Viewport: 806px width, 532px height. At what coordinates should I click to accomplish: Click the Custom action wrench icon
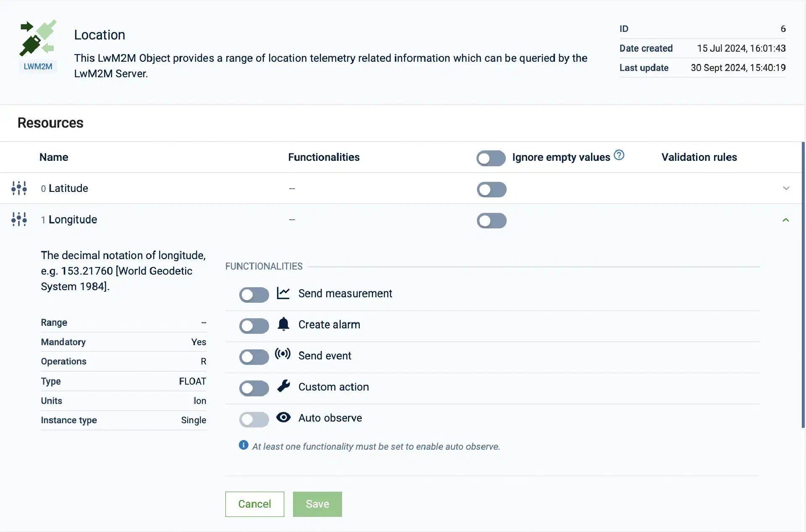(x=283, y=386)
